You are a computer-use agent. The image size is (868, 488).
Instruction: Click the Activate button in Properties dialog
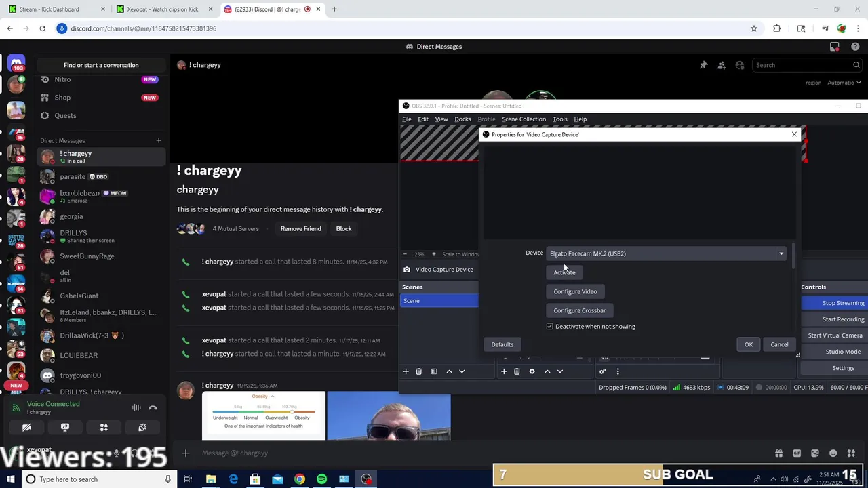564,272
